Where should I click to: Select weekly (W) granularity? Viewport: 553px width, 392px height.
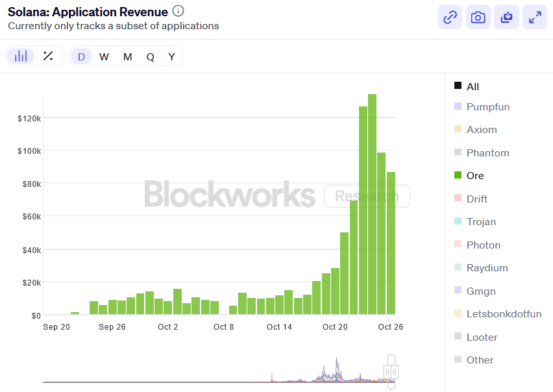pyautogui.click(x=104, y=56)
